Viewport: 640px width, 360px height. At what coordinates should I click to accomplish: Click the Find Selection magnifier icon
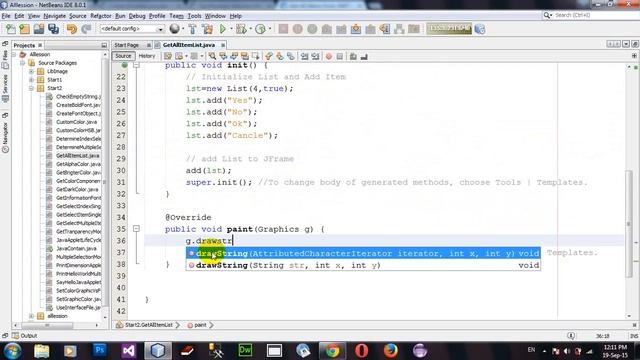tap(212, 56)
